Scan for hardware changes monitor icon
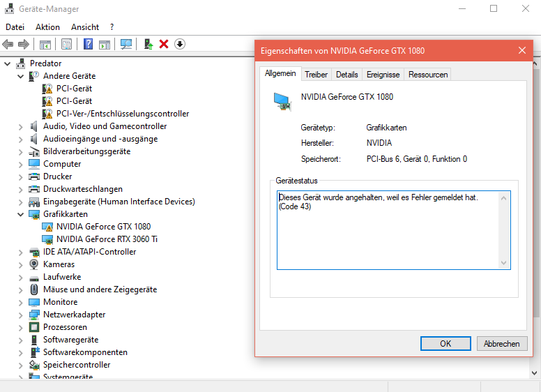The width and height of the screenshot is (541, 392). (x=126, y=44)
